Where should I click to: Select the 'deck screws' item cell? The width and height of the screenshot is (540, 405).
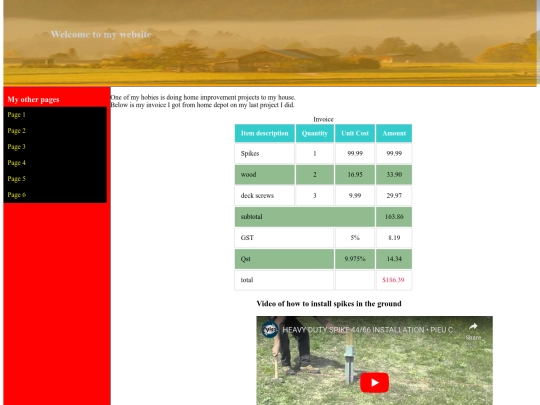(x=264, y=196)
